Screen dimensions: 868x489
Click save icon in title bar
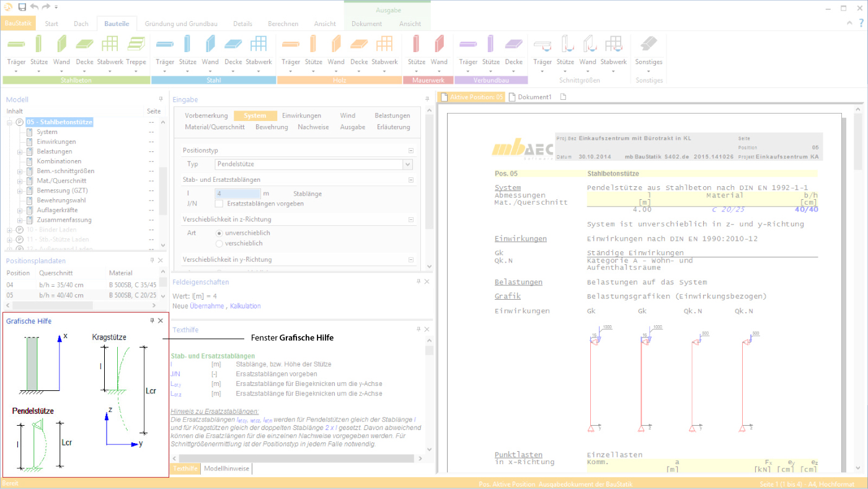point(22,7)
